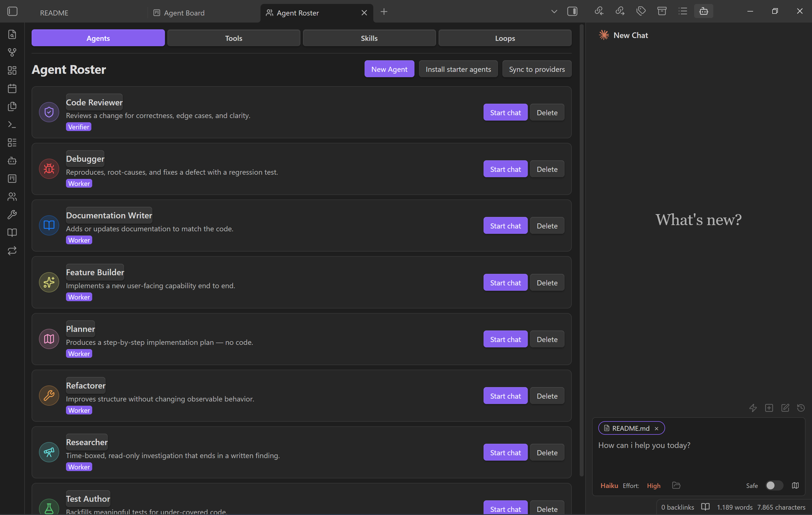
Task: Close the Agent Roster tab
Action: 364,13
